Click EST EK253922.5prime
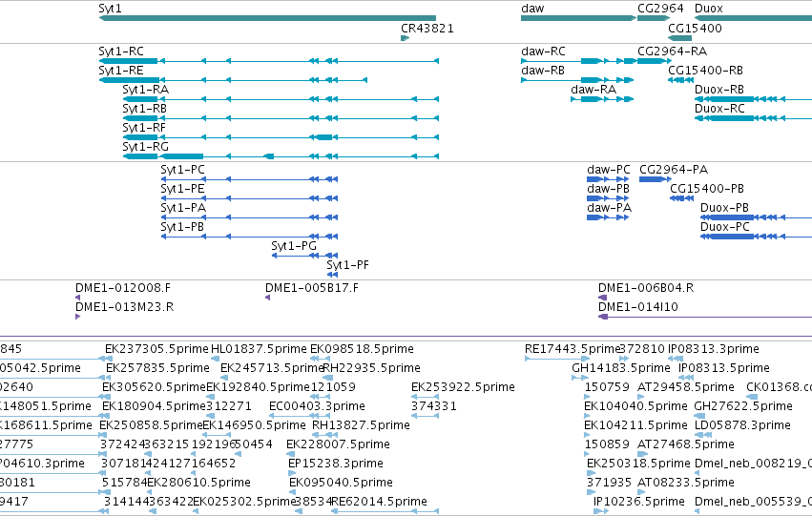This screenshot has width=812, height=516. pos(463,387)
